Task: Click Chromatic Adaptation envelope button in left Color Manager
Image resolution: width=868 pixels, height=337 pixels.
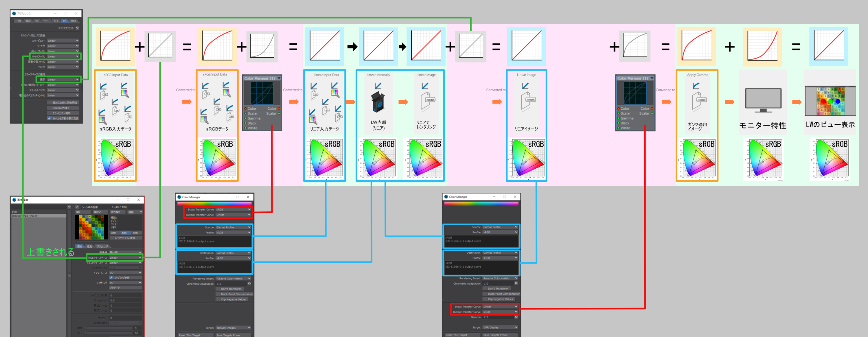Action: [x=249, y=284]
